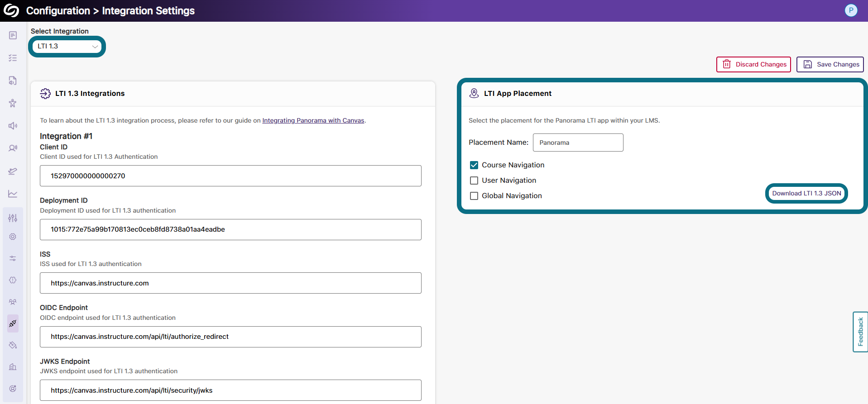Viewport: 868px width, 404px height.
Task: Open the accessibility figure icon in sidebar
Action: tap(13, 103)
